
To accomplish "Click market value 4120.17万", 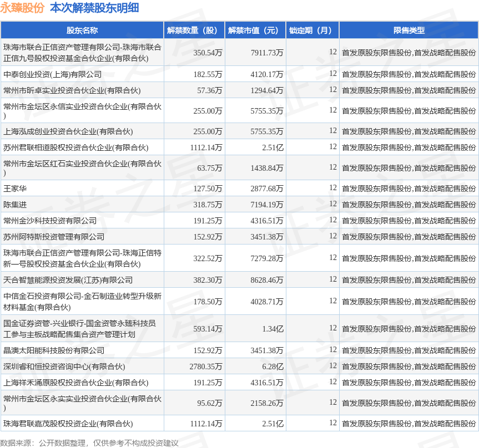I will (x=267, y=74).
